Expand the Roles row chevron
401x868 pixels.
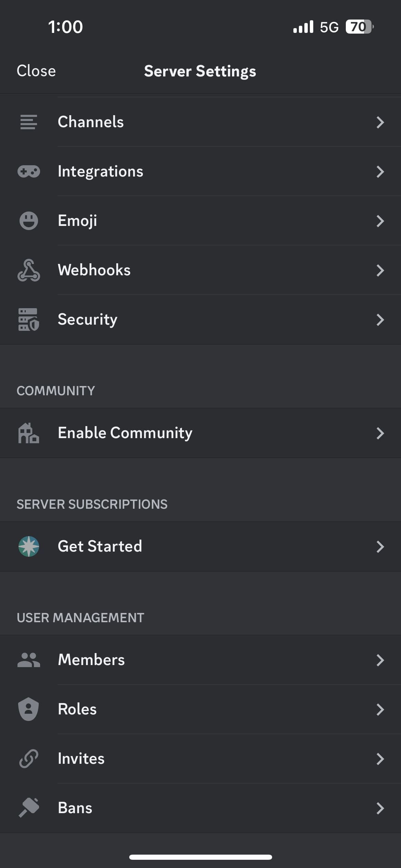(x=380, y=709)
